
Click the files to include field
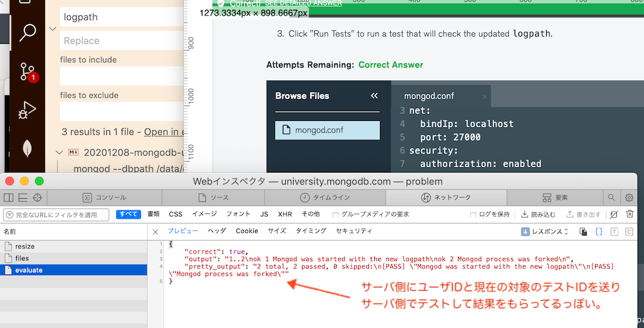(x=122, y=76)
